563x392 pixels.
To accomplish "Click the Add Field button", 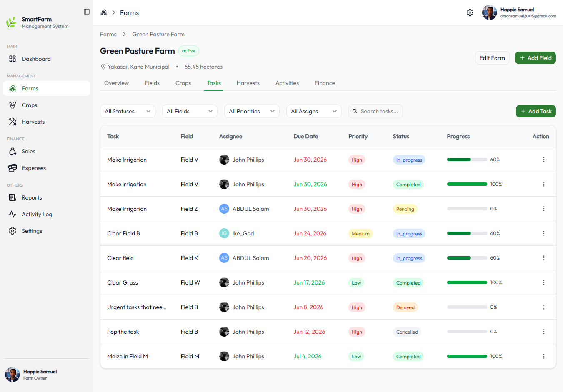I will 535,58.
